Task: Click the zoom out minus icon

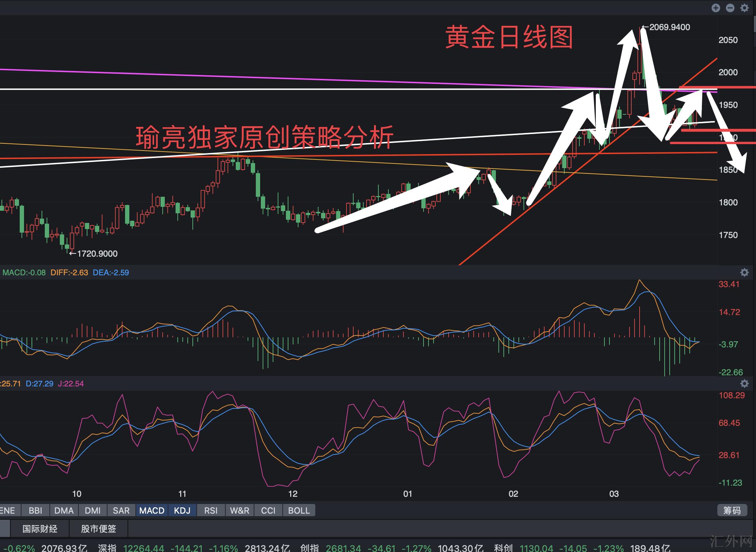Action: (x=730, y=8)
